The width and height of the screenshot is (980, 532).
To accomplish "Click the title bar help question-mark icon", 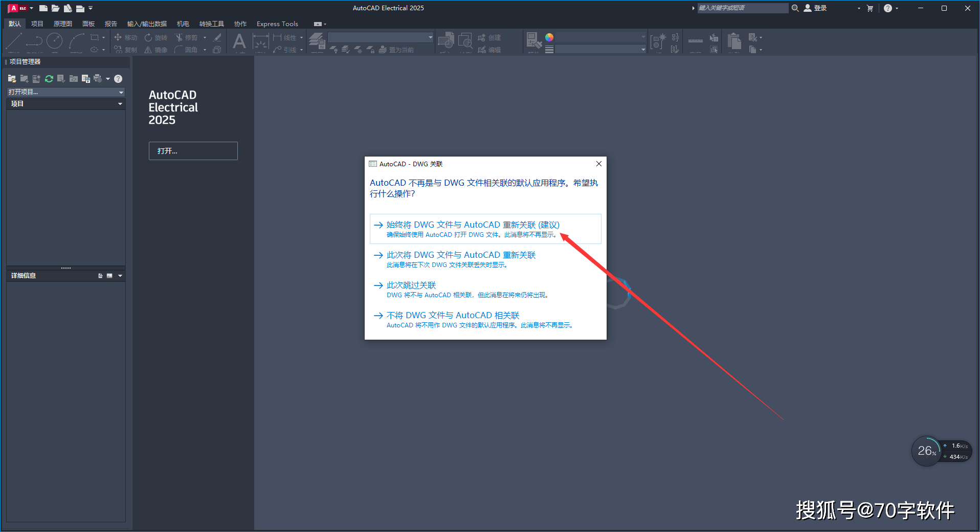I will pyautogui.click(x=888, y=8).
